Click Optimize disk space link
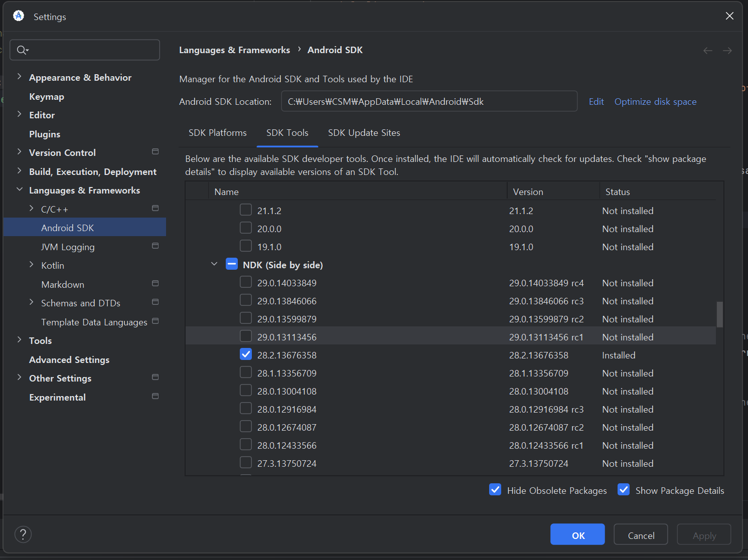The image size is (748, 560). (656, 102)
